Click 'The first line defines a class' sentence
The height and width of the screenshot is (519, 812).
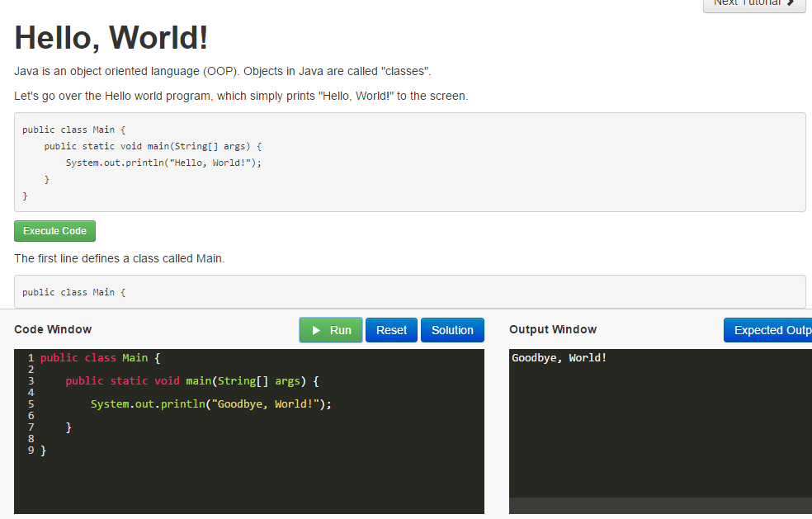click(x=119, y=258)
